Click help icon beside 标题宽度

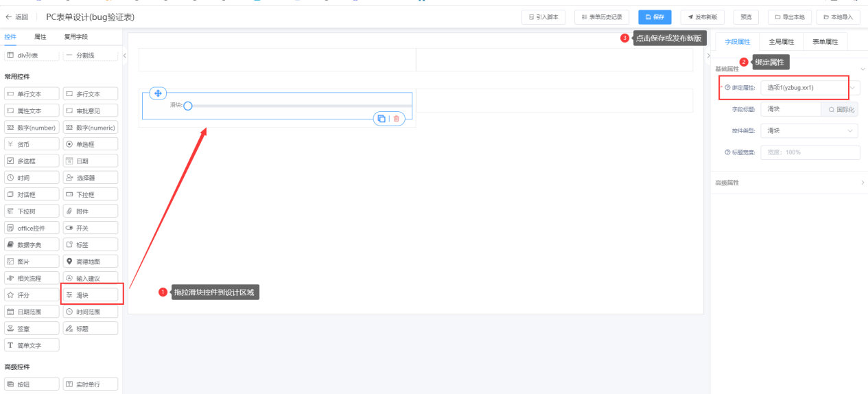727,152
